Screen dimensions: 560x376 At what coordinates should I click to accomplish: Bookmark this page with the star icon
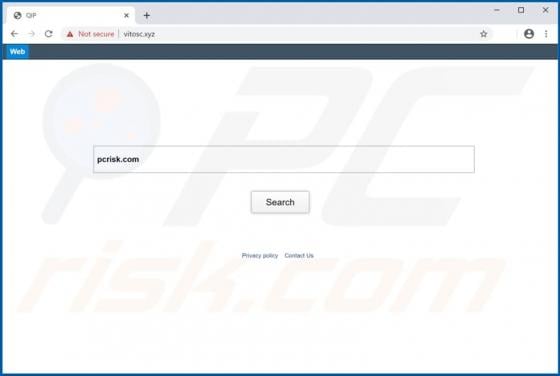click(484, 34)
